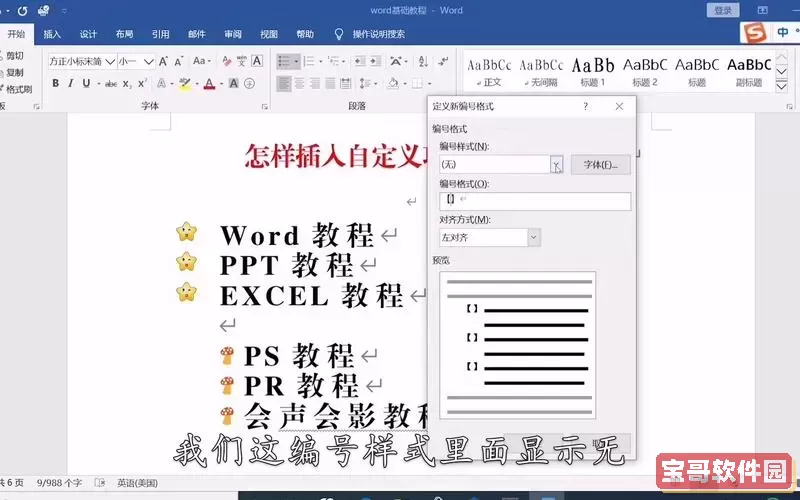Viewport: 800px width, 500px height.
Task: Toggle Italic formatting
Action: (70, 83)
